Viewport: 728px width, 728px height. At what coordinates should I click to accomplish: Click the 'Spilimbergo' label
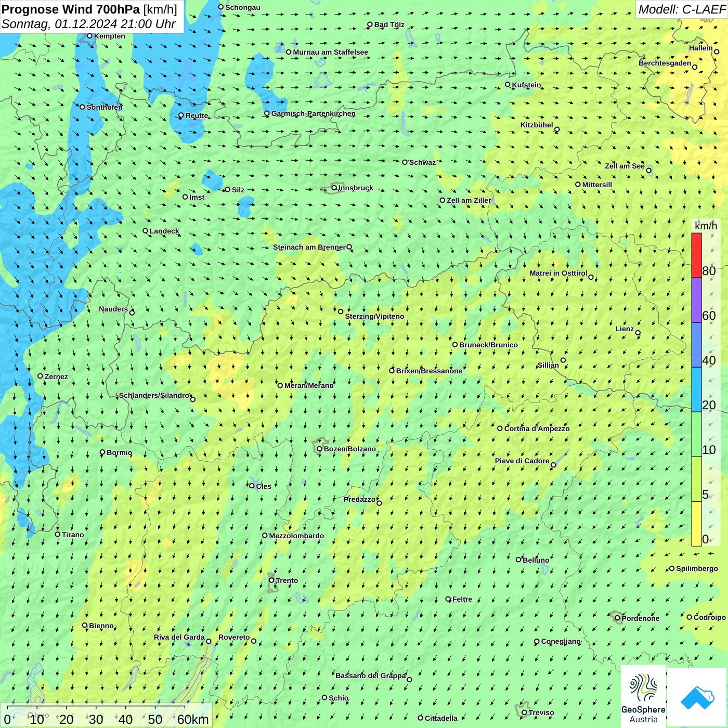697,568
